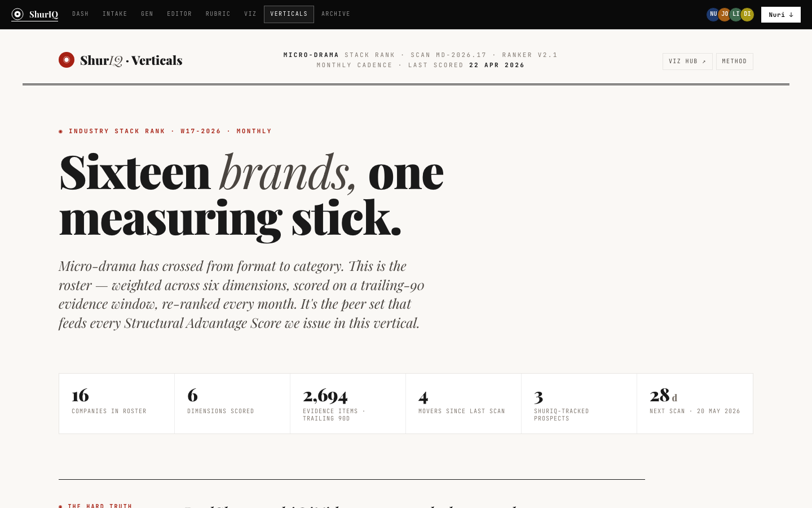Open the VIZ HUB external link
812x508 pixels.
pyautogui.click(x=687, y=61)
